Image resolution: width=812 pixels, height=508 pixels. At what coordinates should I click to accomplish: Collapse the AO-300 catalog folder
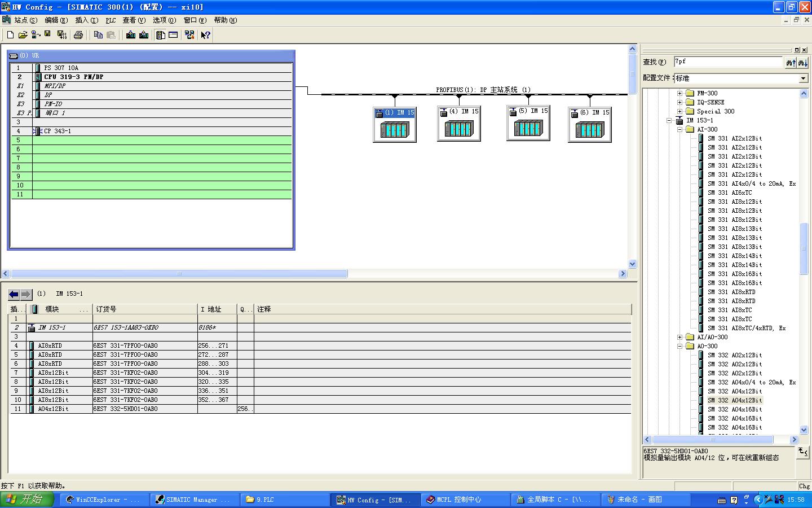pos(679,346)
